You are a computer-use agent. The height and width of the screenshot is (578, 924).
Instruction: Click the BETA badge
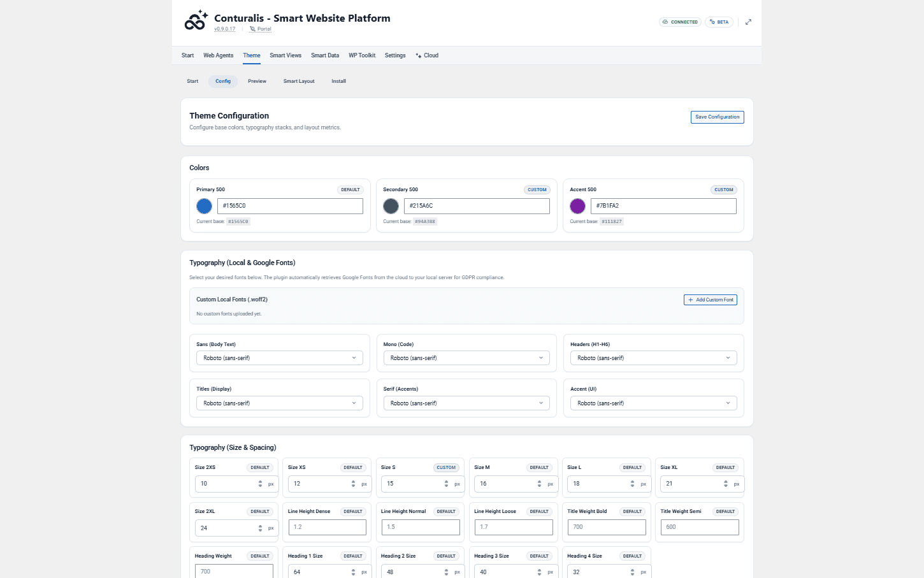[x=719, y=22]
